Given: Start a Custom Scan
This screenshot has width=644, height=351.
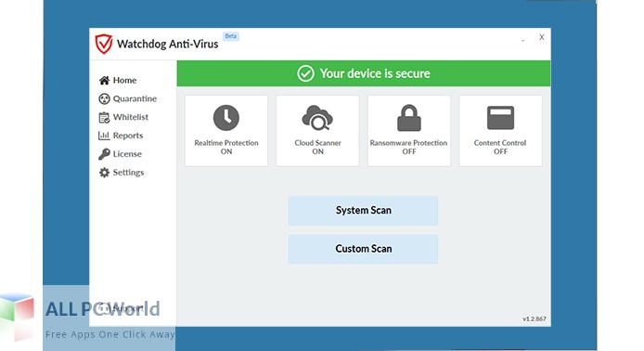Looking at the screenshot, I should [x=363, y=249].
